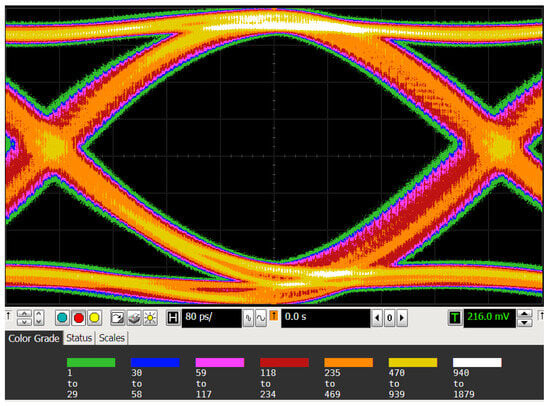The width and height of the screenshot is (550, 406).
Task: Click the cyan circle button
Action: click(62, 318)
